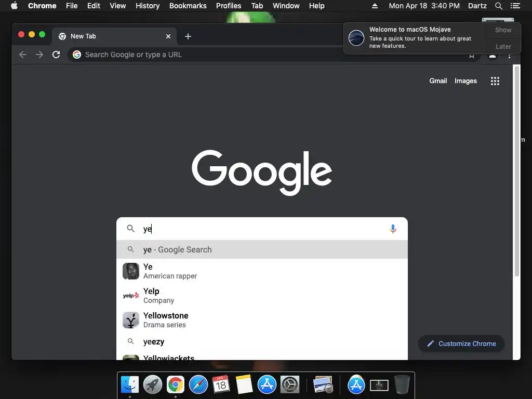Open the Chrome menu in menu bar
The height and width of the screenshot is (399, 532).
pos(42,6)
